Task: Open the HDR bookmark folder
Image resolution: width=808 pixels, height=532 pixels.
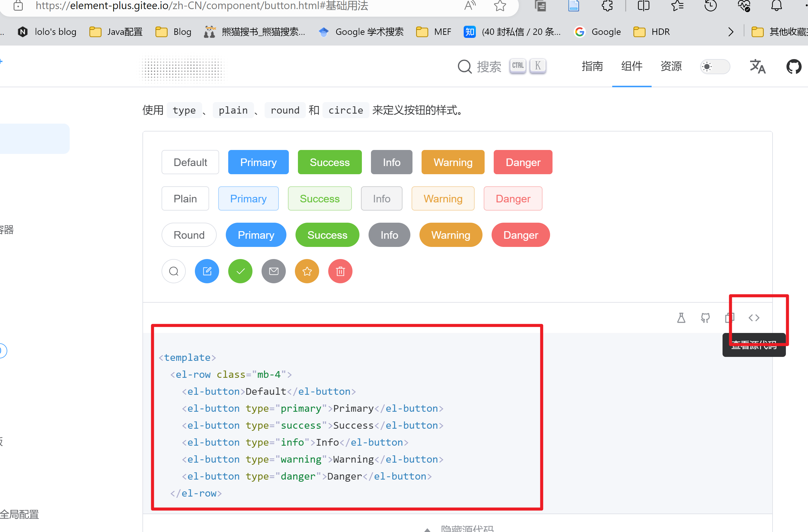Action: point(652,32)
